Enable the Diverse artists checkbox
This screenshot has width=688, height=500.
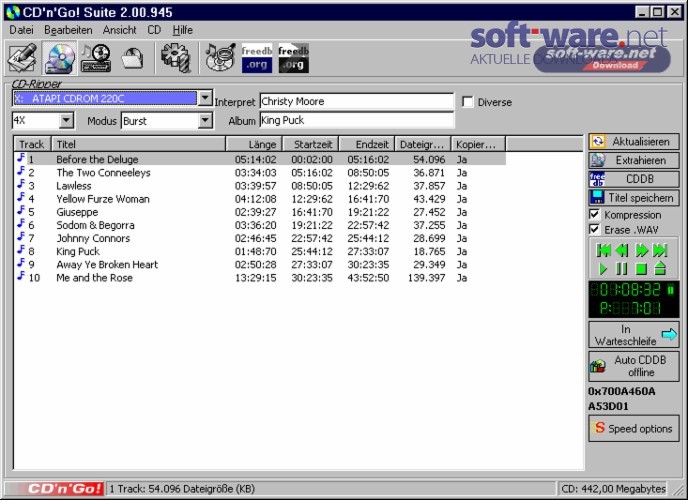(468, 102)
